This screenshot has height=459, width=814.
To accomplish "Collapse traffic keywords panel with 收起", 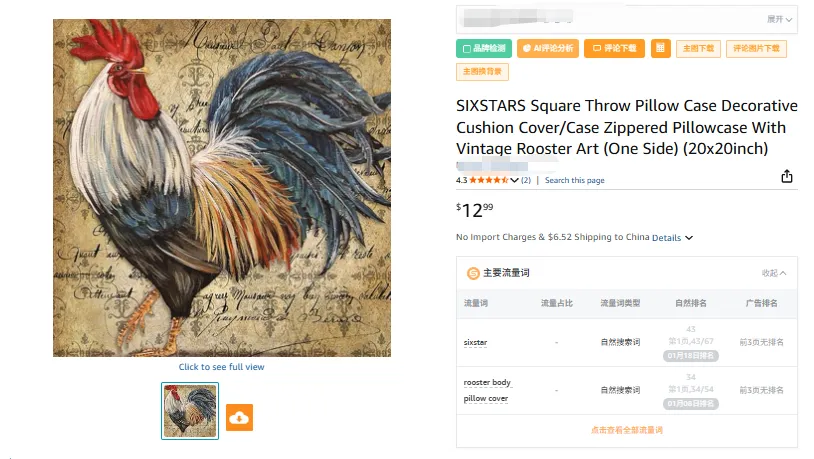I will (774, 273).
